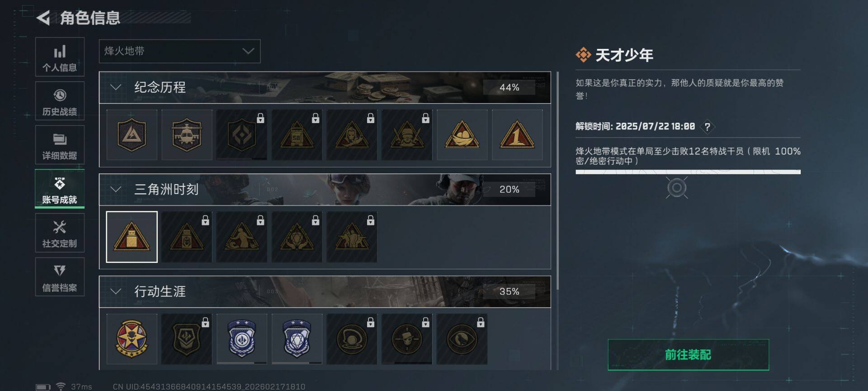Select the bird triangle badge in 纪念历程

[462, 135]
